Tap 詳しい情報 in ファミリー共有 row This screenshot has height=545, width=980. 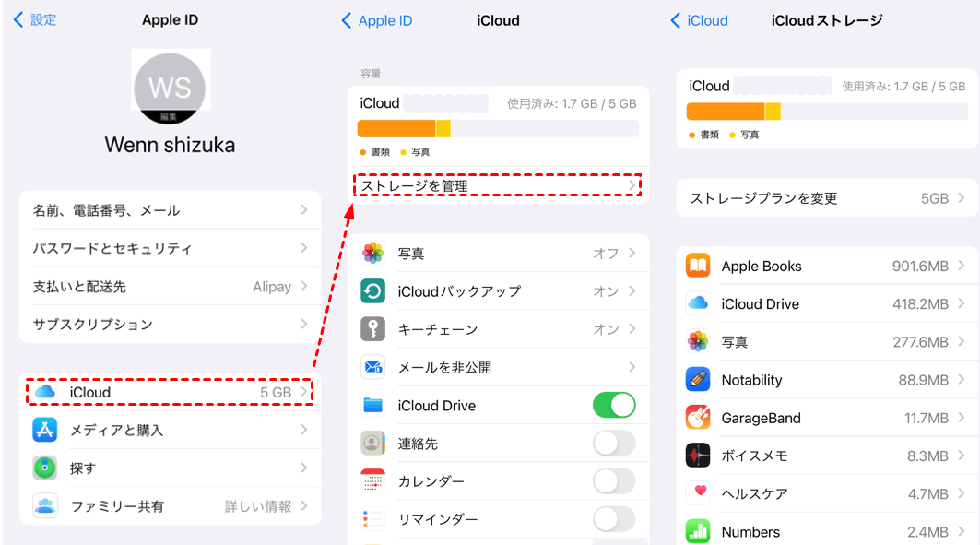258,506
